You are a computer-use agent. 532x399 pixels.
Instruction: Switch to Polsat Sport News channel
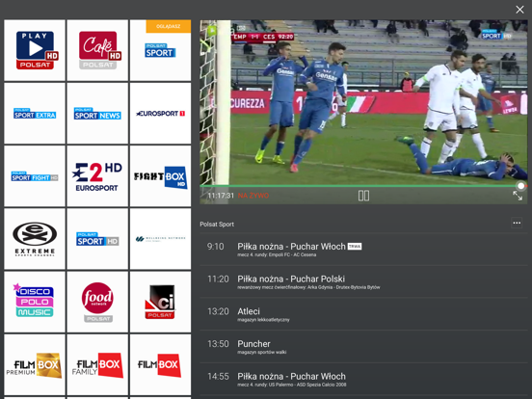pos(97,114)
